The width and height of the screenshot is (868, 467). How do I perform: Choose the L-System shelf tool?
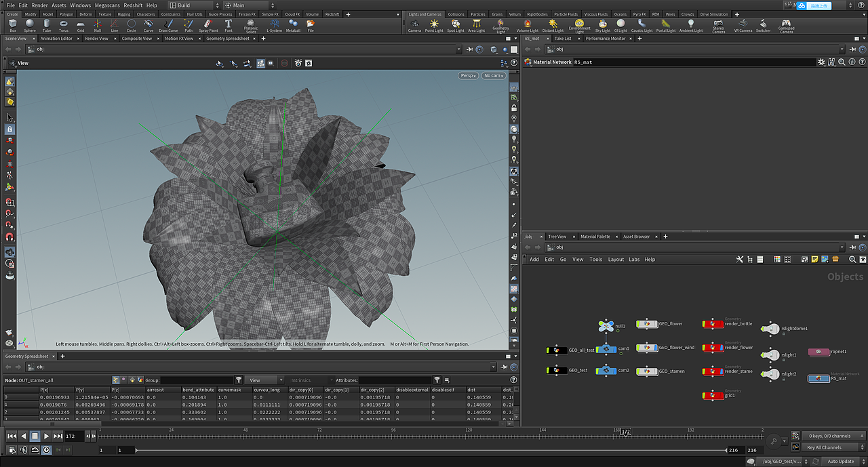(274, 26)
